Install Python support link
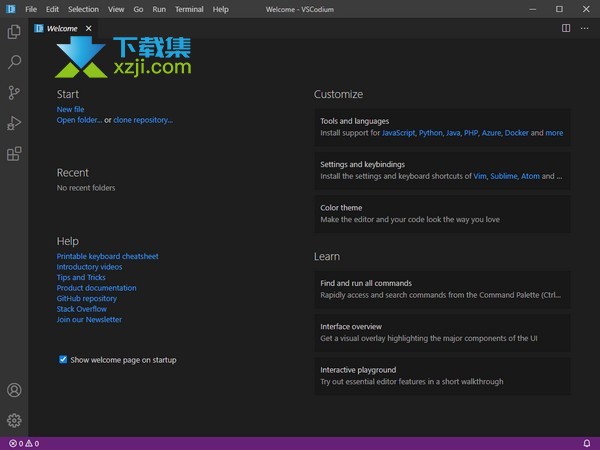Image resolution: width=600 pixels, height=450 pixels. pos(430,133)
